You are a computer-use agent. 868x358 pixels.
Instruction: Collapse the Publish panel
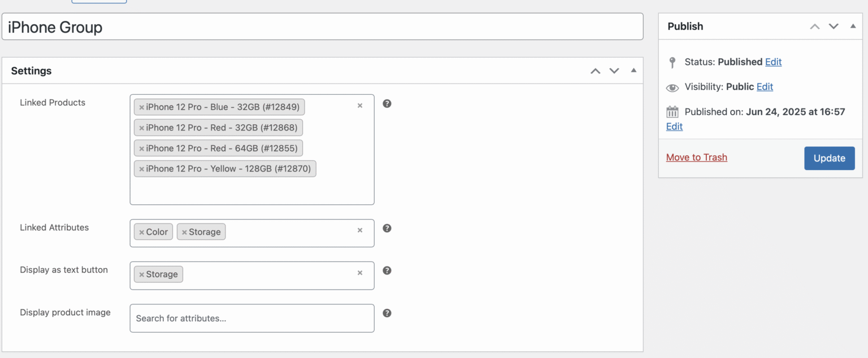pos(853,26)
